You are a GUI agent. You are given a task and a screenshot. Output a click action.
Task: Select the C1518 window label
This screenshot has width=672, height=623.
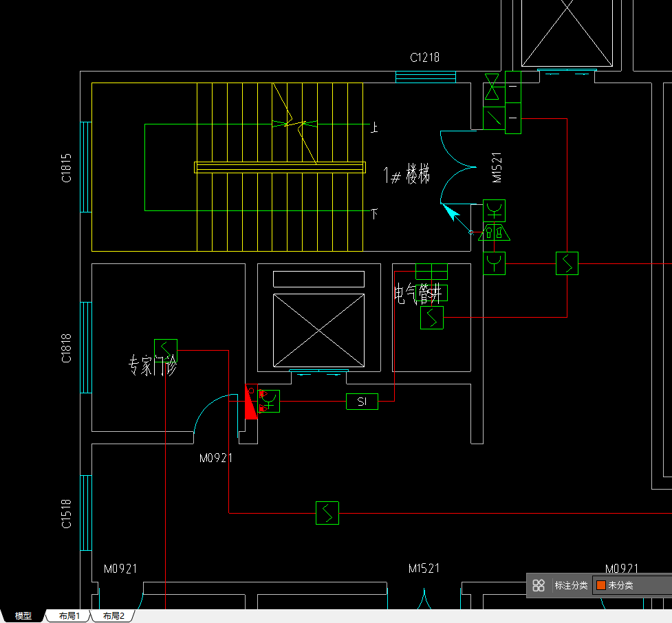67,514
